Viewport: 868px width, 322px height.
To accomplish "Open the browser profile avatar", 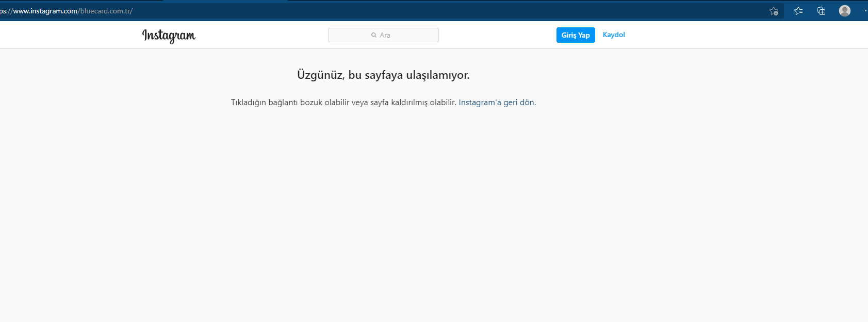I will tap(845, 11).
